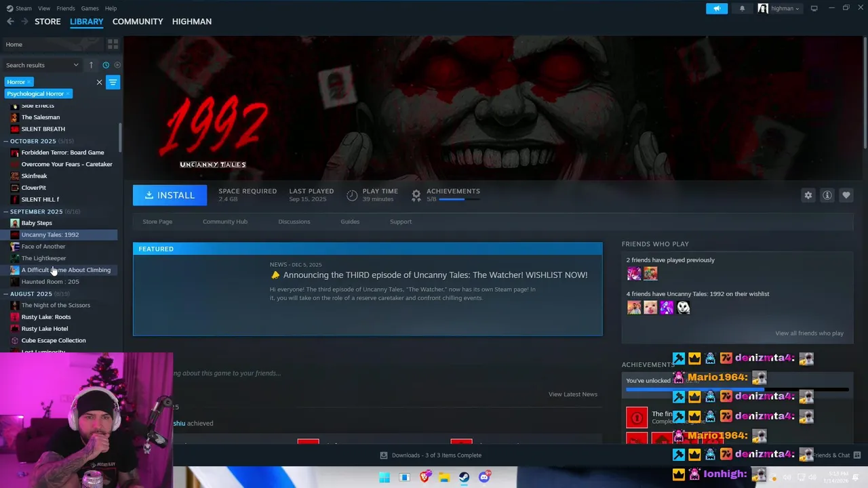Switch library to grid collections view
The width and height of the screenshot is (868, 488).
tap(113, 44)
